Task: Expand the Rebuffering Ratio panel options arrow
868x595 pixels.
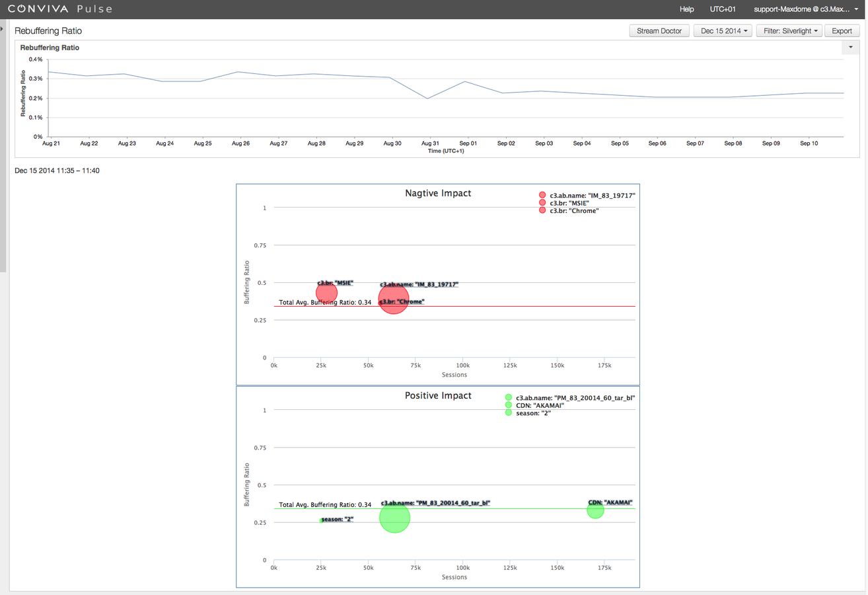Action: (850, 48)
